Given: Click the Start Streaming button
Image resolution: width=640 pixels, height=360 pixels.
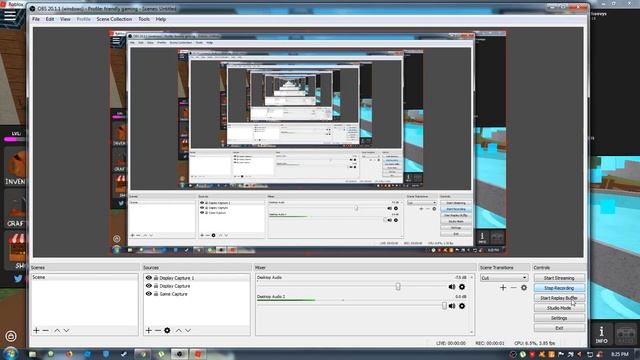Looking at the screenshot, I should (559, 278).
